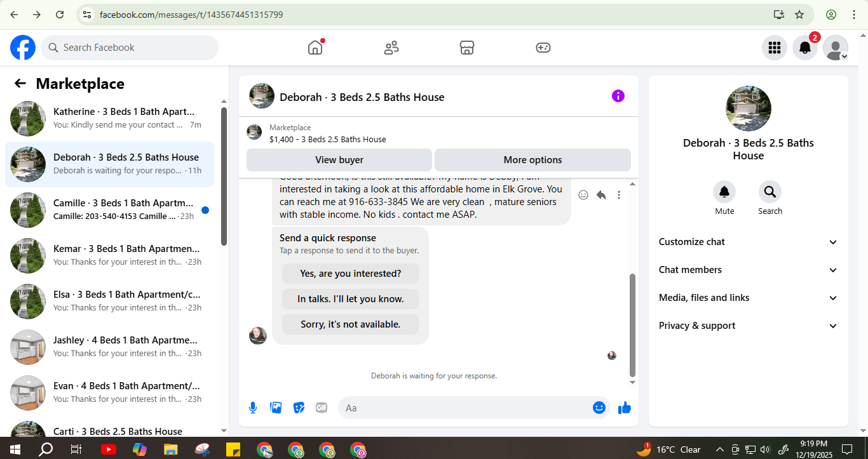Choose a sticker with the sticker icon

pyautogui.click(x=299, y=408)
